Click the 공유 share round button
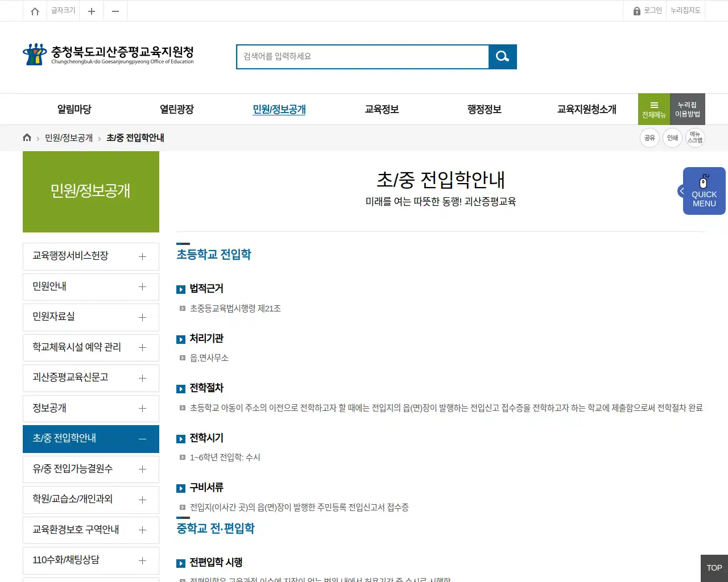Screen dimensions: 728x582 pyautogui.click(x=650, y=138)
